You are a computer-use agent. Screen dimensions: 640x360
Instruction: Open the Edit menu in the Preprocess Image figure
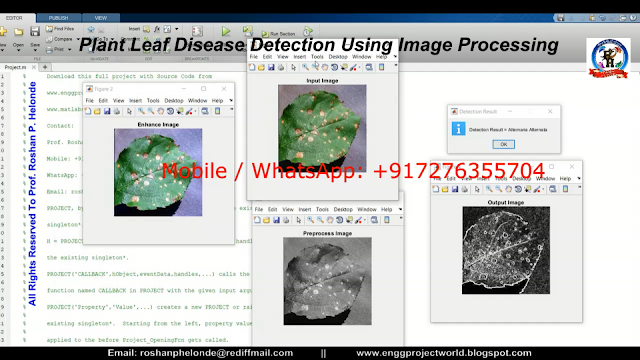(x=272, y=209)
